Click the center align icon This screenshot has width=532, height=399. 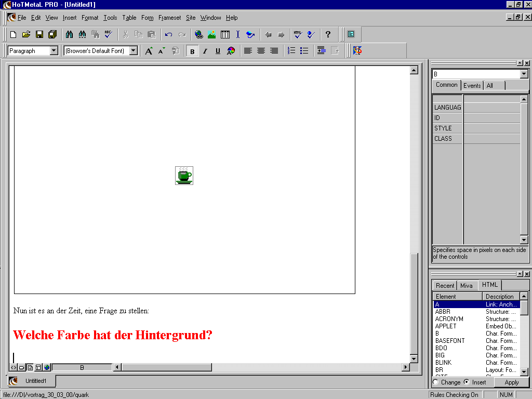coord(261,51)
